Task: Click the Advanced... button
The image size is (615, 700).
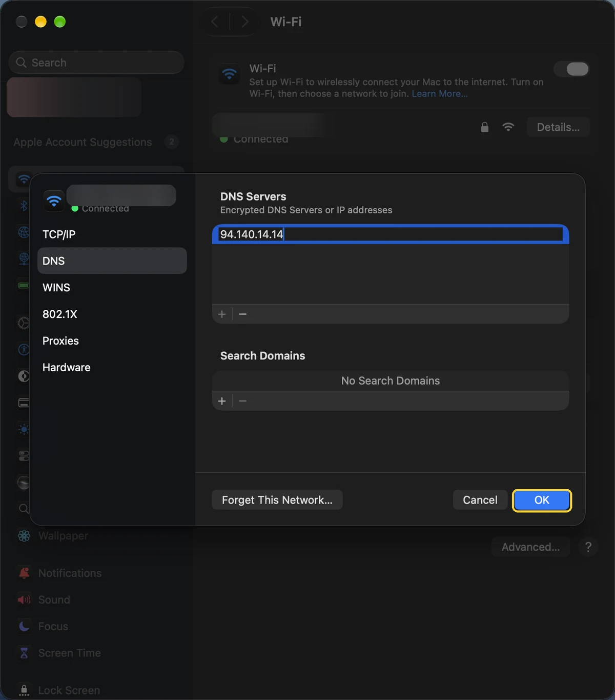Action: (x=530, y=547)
